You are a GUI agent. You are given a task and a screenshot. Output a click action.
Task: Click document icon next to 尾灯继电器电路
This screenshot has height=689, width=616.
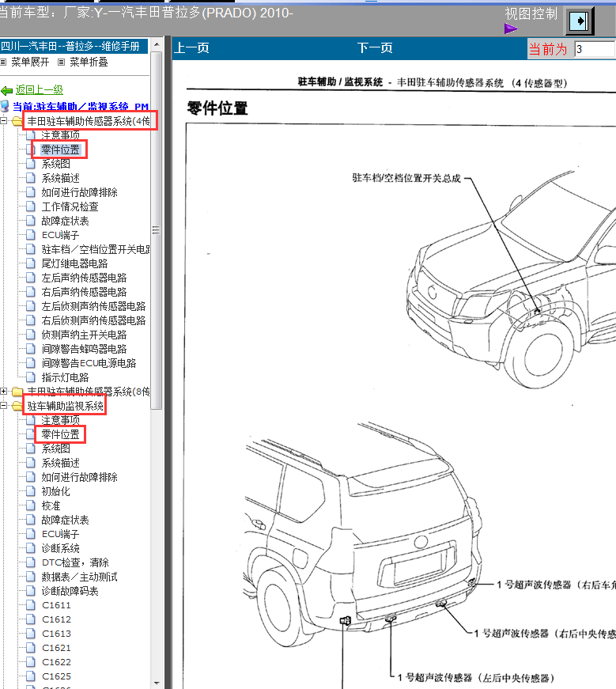point(30,263)
